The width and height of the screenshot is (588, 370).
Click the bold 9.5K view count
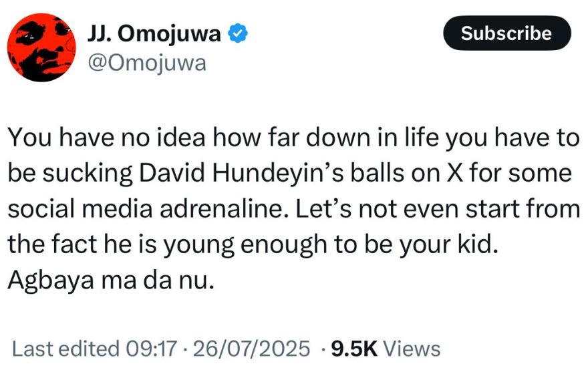pyautogui.click(x=354, y=348)
